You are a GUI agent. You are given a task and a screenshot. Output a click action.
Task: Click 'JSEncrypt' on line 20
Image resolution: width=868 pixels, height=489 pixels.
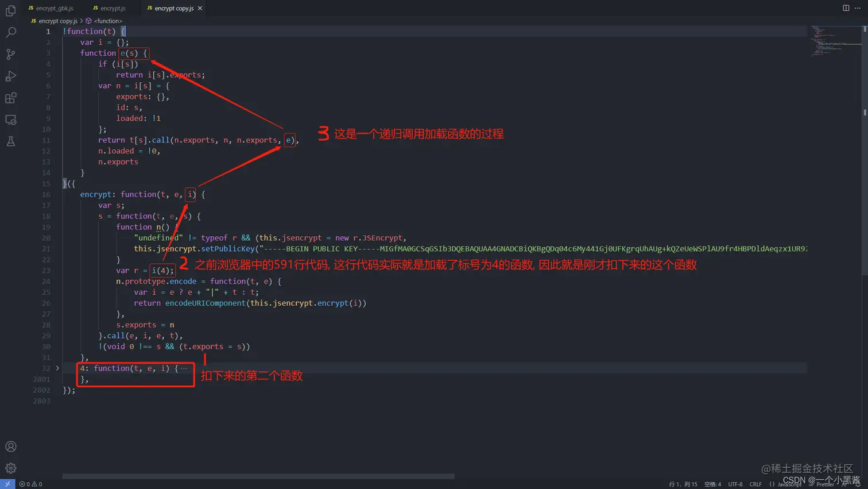[x=383, y=238]
